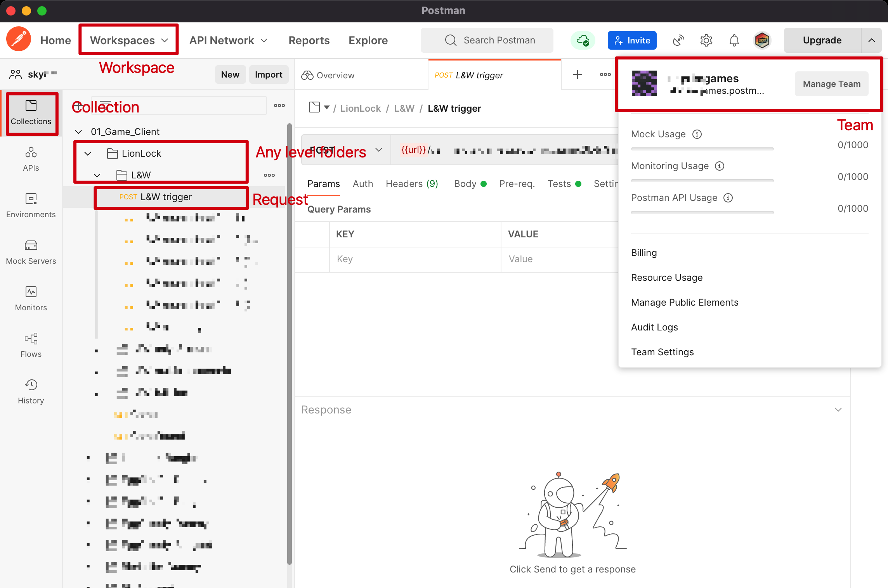This screenshot has width=888, height=588.
Task: Open breadcrumb dropdown triangle
Action: (327, 107)
